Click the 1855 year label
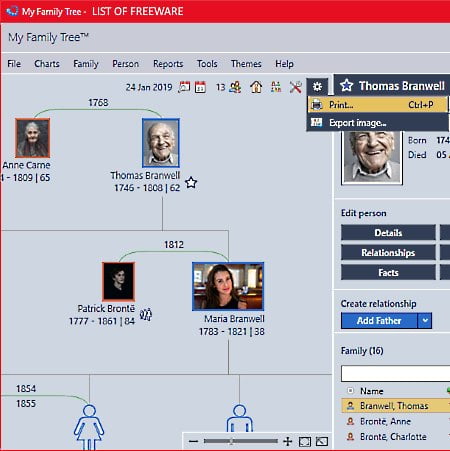This screenshot has width=450, height=451. 26,403
